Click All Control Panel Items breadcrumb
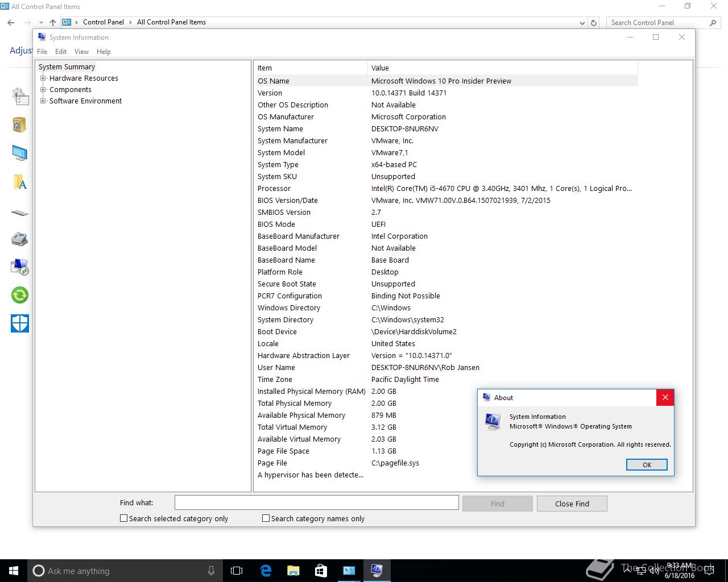The height and width of the screenshot is (582, 728). tap(171, 22)
